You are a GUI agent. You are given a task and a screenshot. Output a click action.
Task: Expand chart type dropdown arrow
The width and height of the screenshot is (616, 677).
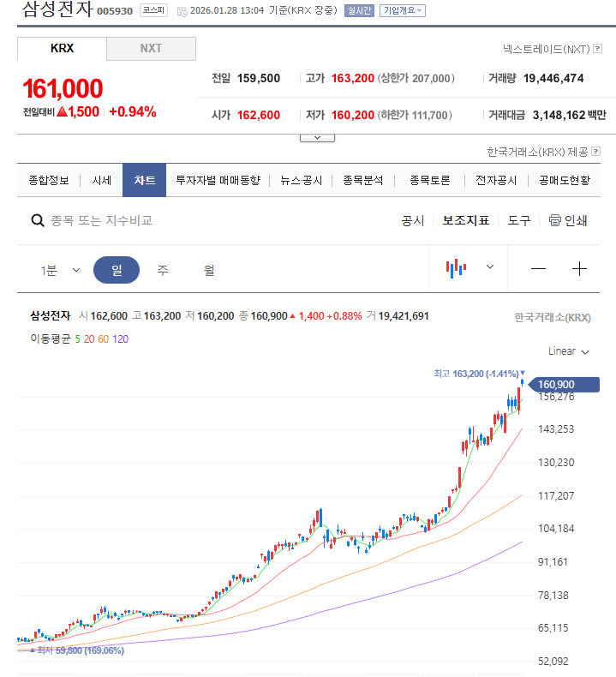point(490,267)
